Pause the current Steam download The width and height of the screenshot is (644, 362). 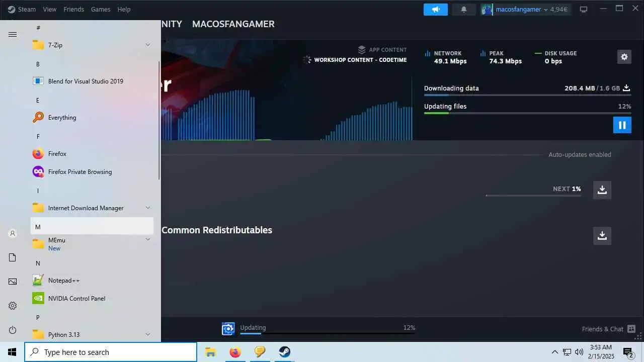tap(622, 125)
